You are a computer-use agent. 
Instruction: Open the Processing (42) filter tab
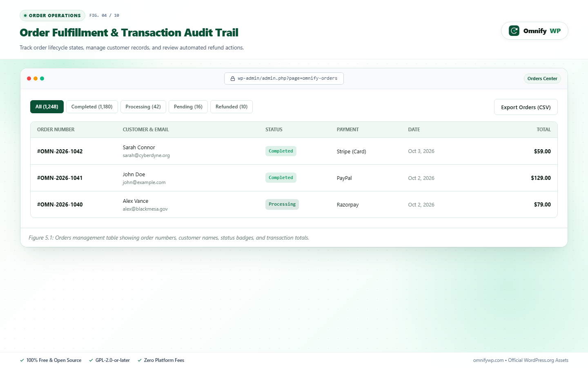pos(143,107)
